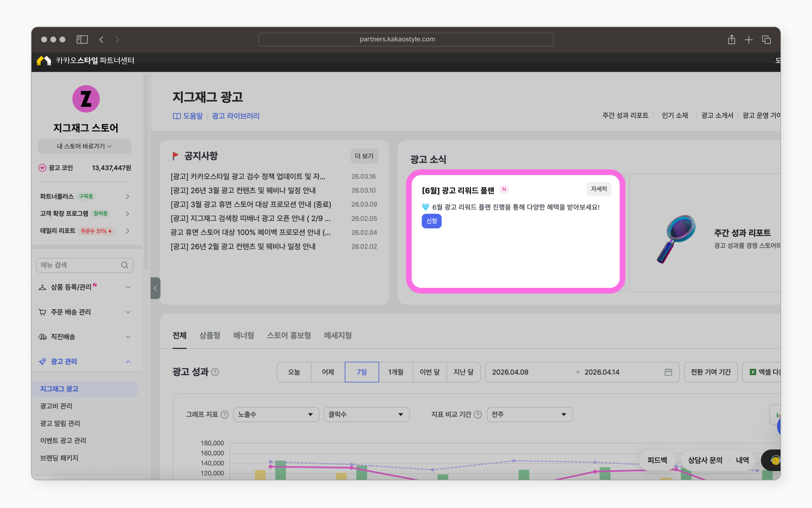
Task: Click the N badge on 광고 리워드 플랜
Action: pos(504,189)
